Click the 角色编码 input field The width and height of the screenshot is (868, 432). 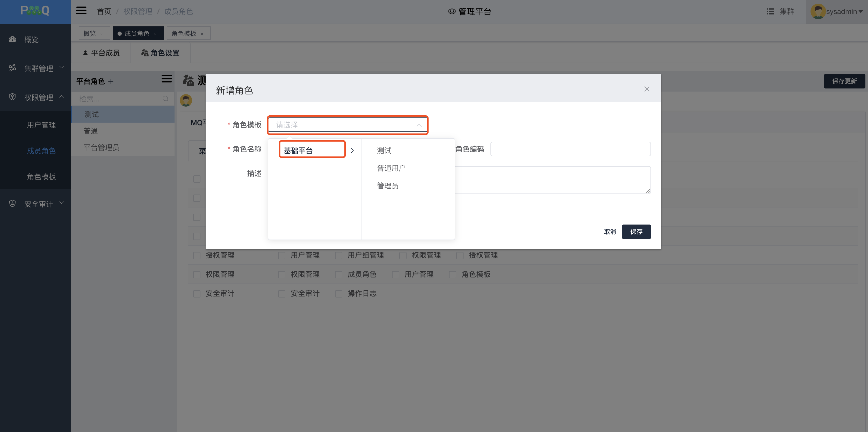(x=570, y=149)
